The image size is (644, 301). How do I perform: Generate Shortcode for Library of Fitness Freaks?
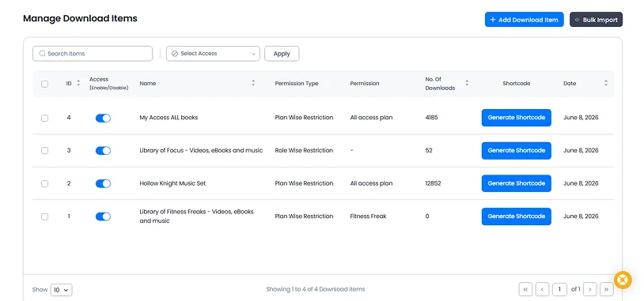[517, 216]
